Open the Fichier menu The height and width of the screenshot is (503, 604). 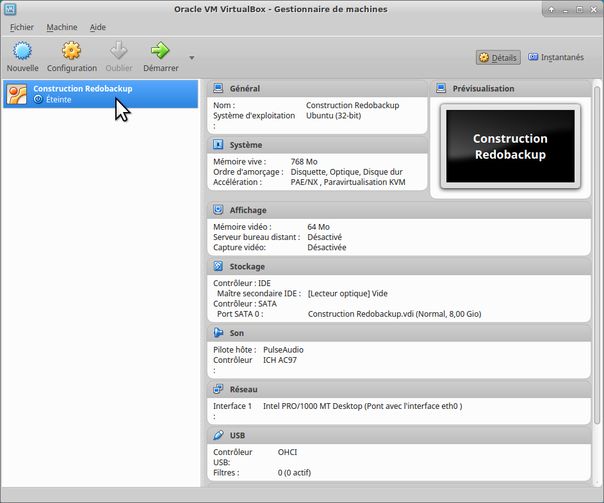(22, 27)
